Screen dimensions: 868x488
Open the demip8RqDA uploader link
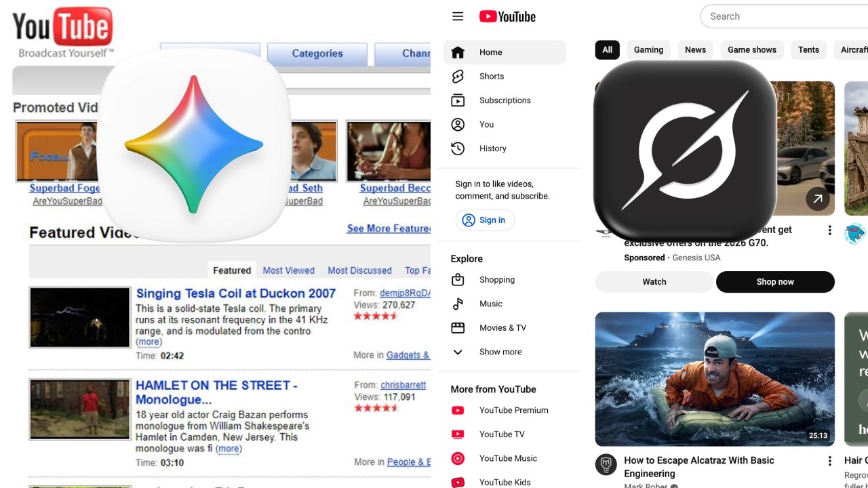tap(405, 293)
